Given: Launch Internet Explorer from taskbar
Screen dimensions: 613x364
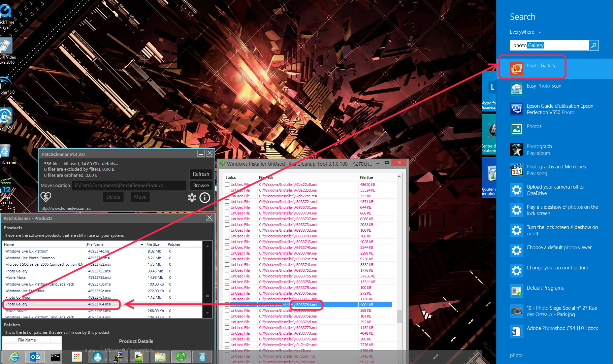Looking at the screenshot, I should click(14, 357).
